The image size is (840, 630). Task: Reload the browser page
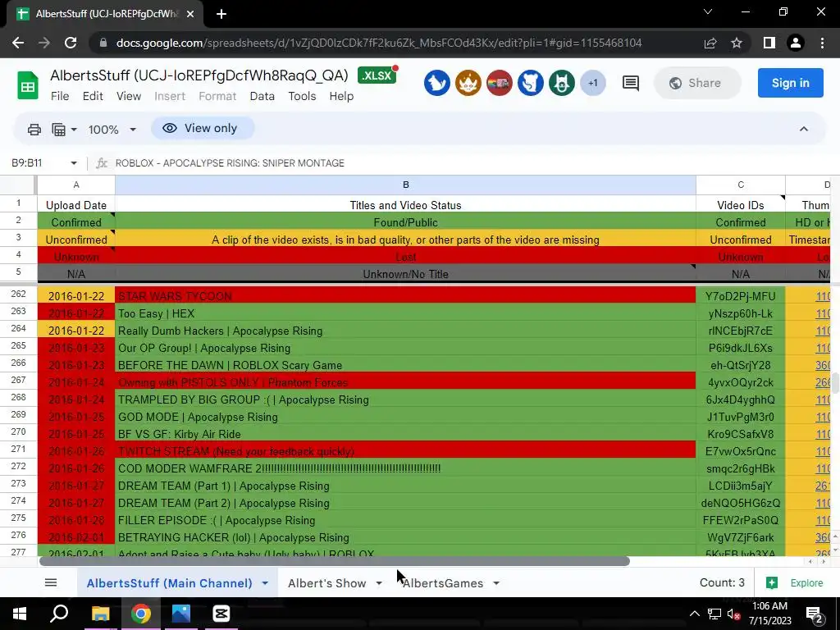[x=71, y=43]
